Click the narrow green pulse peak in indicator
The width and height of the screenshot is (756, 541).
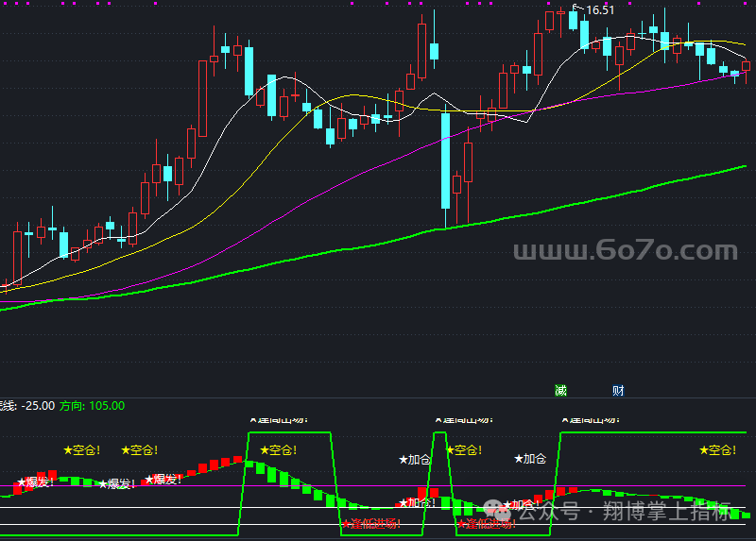click(x=439, y=433)
